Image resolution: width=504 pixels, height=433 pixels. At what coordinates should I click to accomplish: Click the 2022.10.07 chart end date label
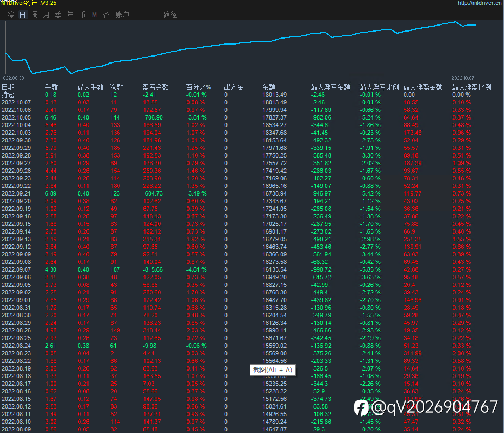(x=463, y=78)
